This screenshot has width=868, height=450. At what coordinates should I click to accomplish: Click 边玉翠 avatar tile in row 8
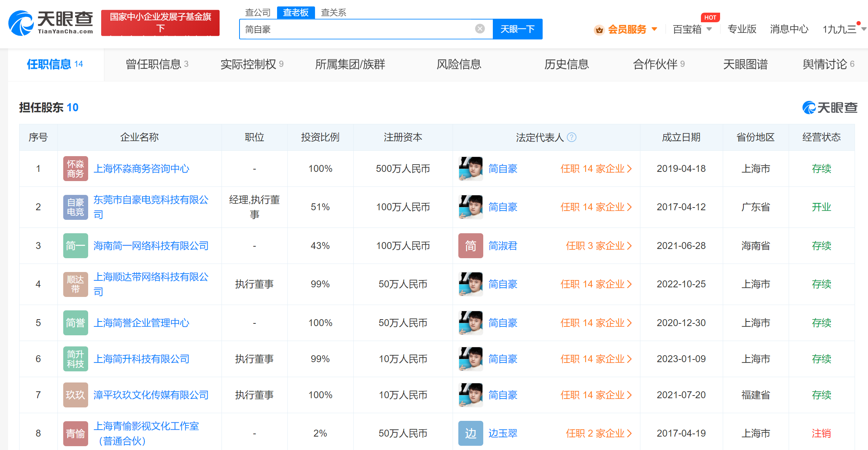click(x=471, y=434)
